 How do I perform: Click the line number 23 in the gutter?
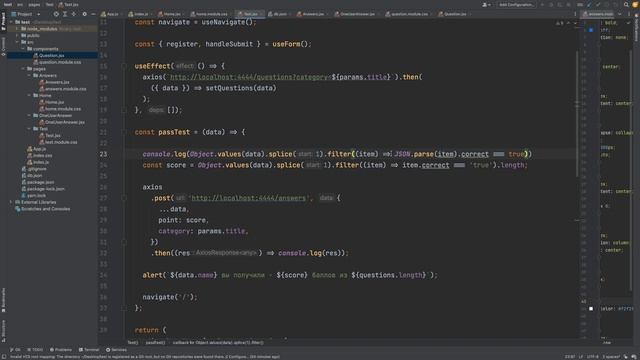tap(103, 154)
